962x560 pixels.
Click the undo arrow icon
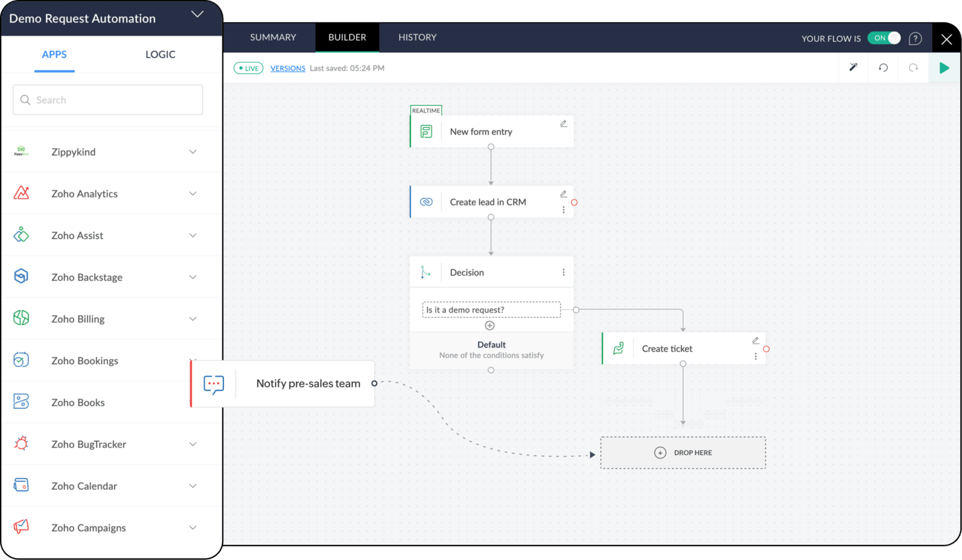(x=884, y=68)
